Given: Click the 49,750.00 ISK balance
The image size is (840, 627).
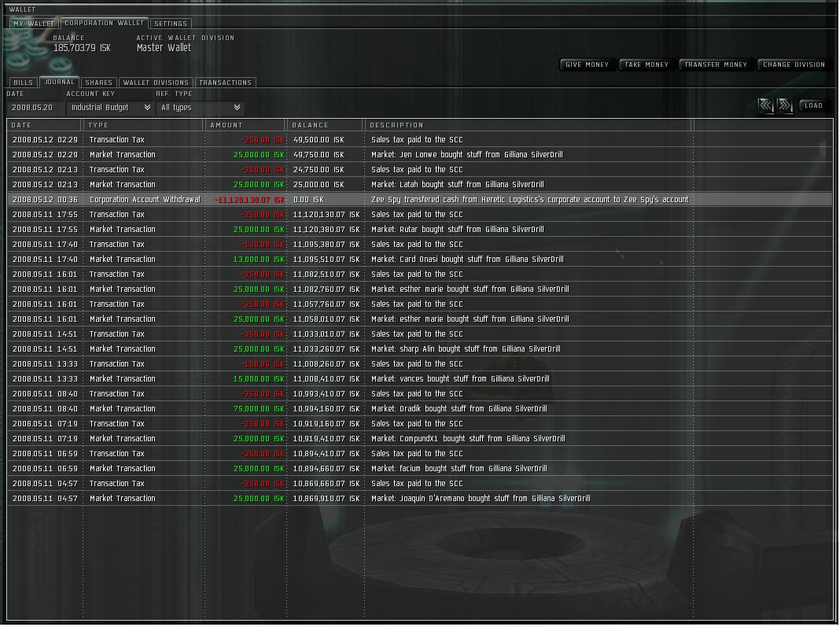Looking at the screenshot, I should pos(319,155).
